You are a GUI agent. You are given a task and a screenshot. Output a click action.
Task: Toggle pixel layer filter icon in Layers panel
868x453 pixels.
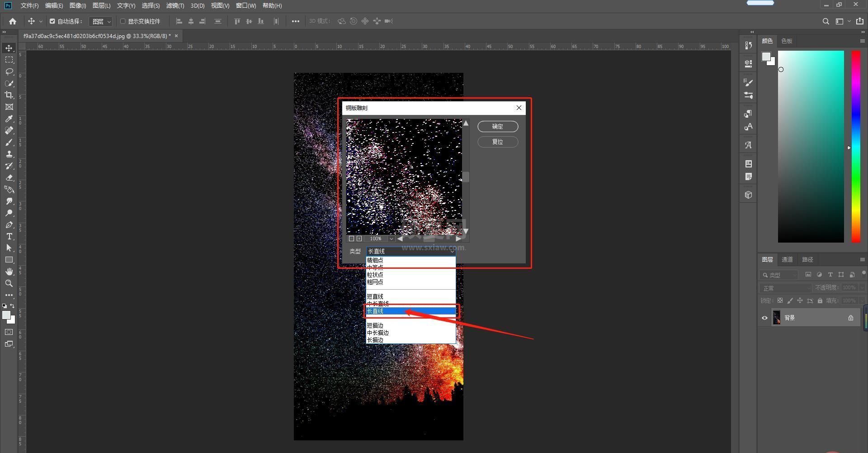808,274
